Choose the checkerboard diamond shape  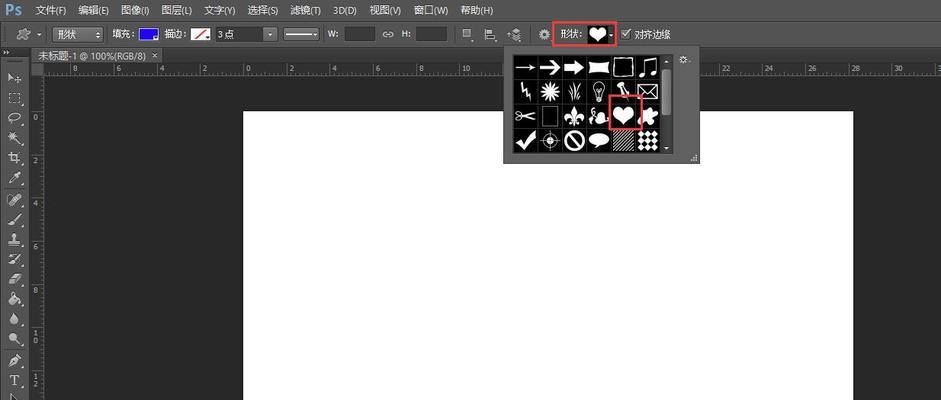(x=648, y=140)
